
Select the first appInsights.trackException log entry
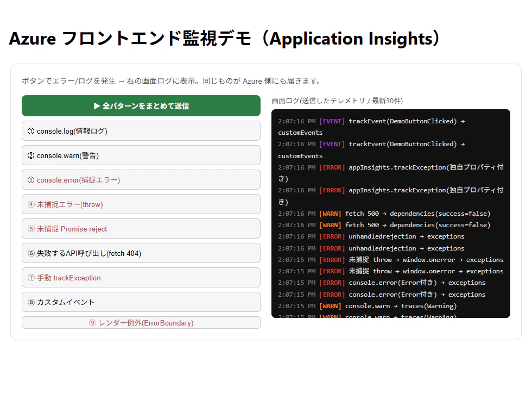[x=390, y=173]
